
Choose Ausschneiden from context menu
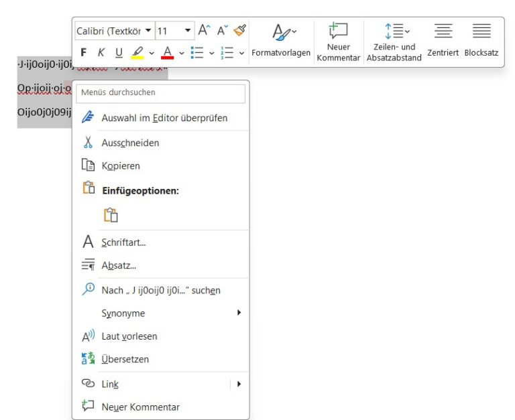(161, 143)
